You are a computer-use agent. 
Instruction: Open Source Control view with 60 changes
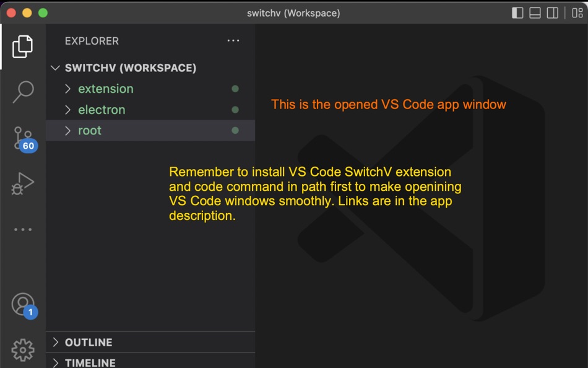[x=25, y=139]
